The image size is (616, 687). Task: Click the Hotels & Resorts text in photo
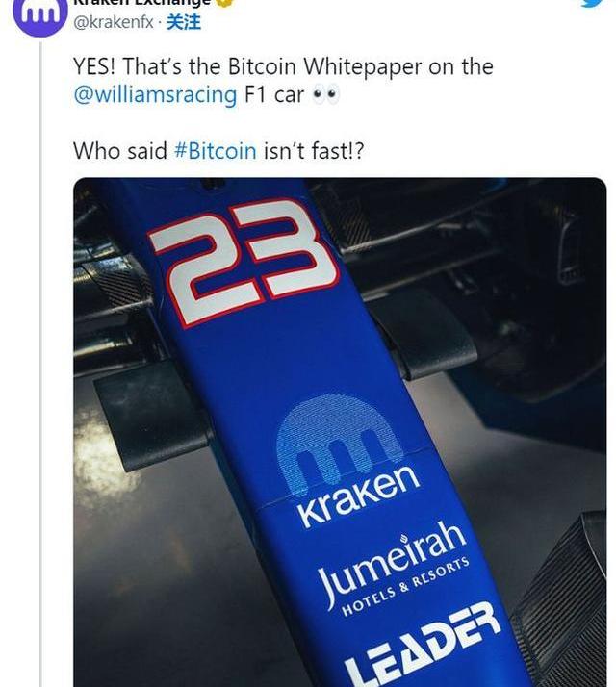405,587
